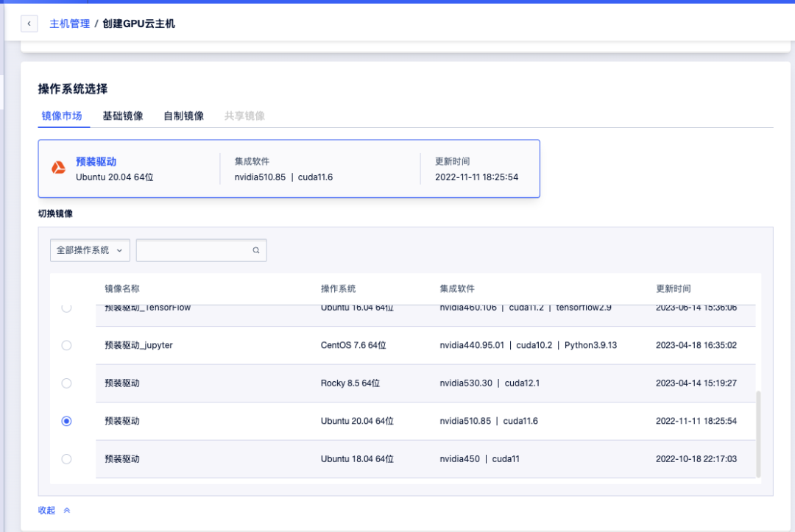Click the 2023-04-18 16:35:02 timestamp

pos(696,345)
